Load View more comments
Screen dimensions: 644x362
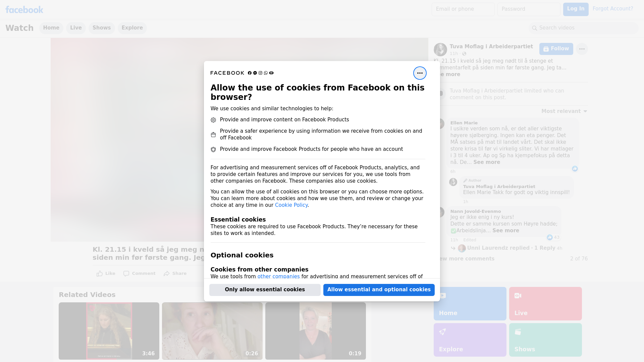pyautogui.click(x=464, y=259)
